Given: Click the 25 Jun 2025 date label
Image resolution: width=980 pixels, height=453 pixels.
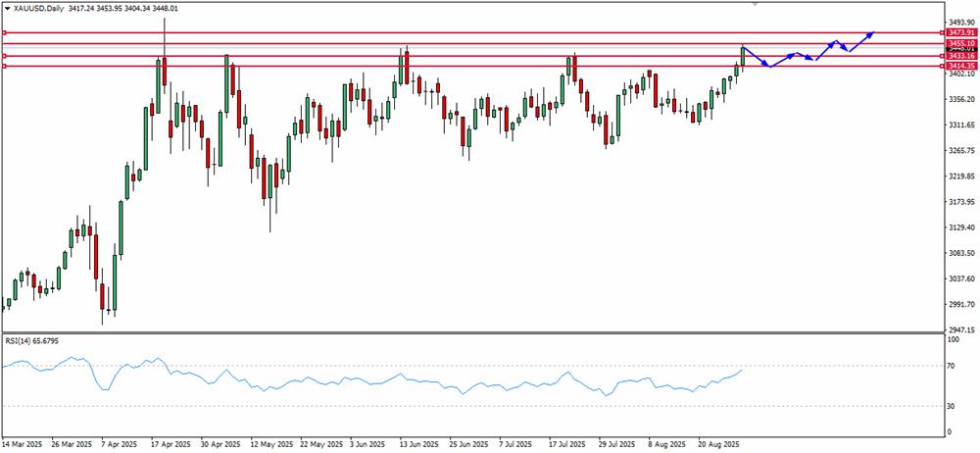Looking at the screenshot, I should (470, 443).
